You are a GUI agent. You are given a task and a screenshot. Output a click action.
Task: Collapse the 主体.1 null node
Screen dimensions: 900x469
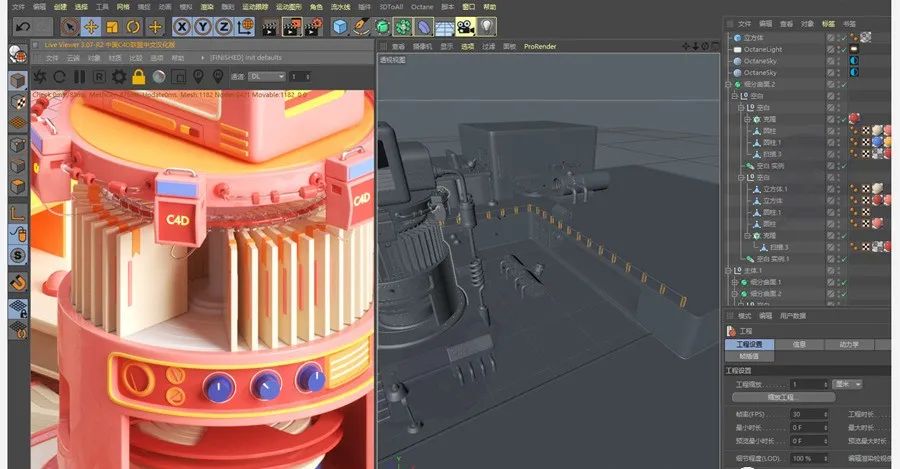pos(728,270)
